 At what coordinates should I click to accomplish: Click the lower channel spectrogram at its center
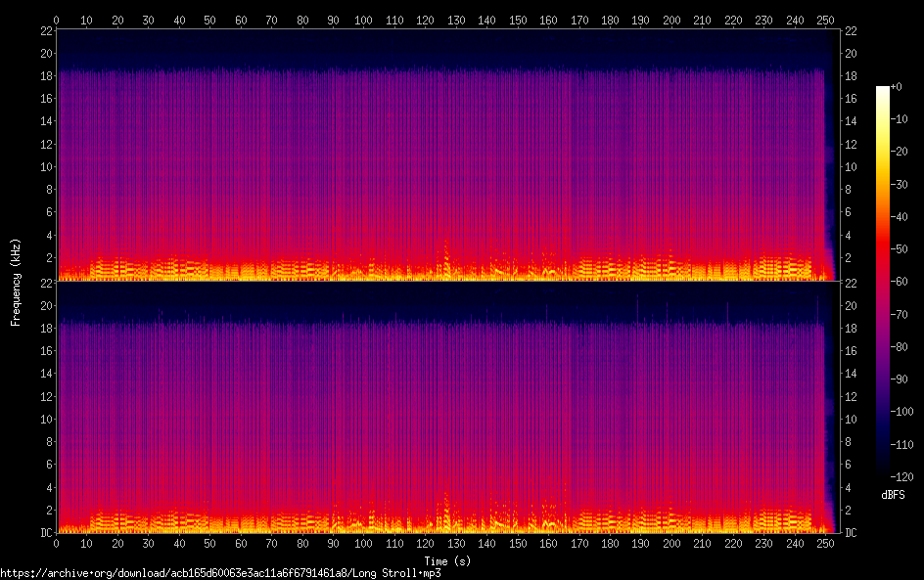click(x=445, y=407)
